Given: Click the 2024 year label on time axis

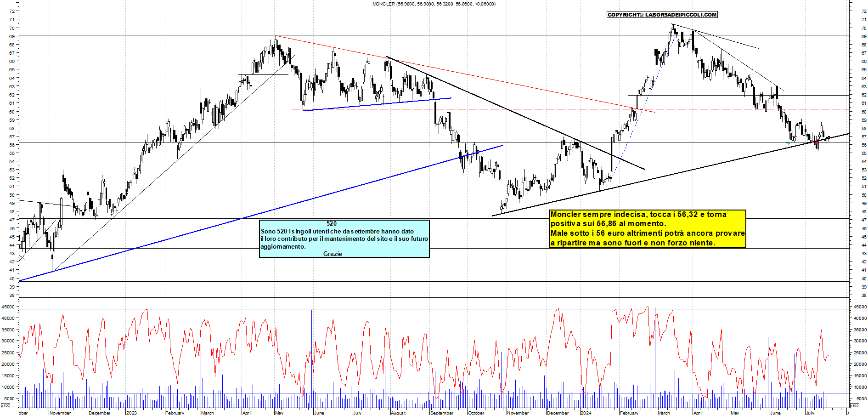Looking at the screenshot, I should tap(586, 413).
